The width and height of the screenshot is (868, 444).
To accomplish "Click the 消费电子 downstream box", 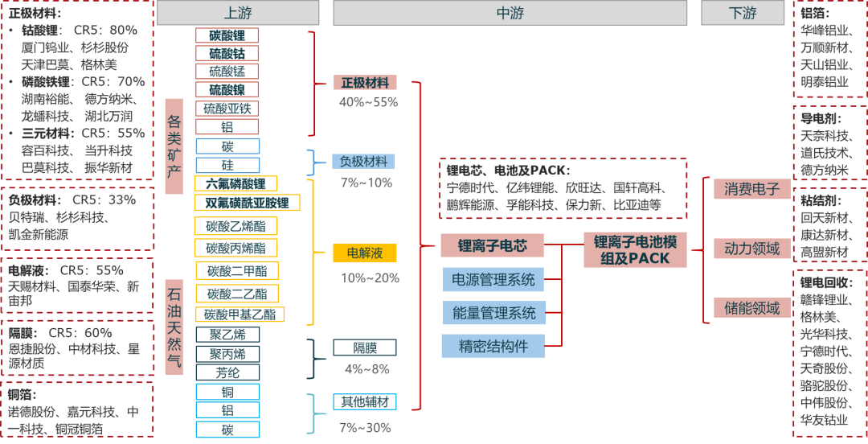I will (x=752, y=189).
